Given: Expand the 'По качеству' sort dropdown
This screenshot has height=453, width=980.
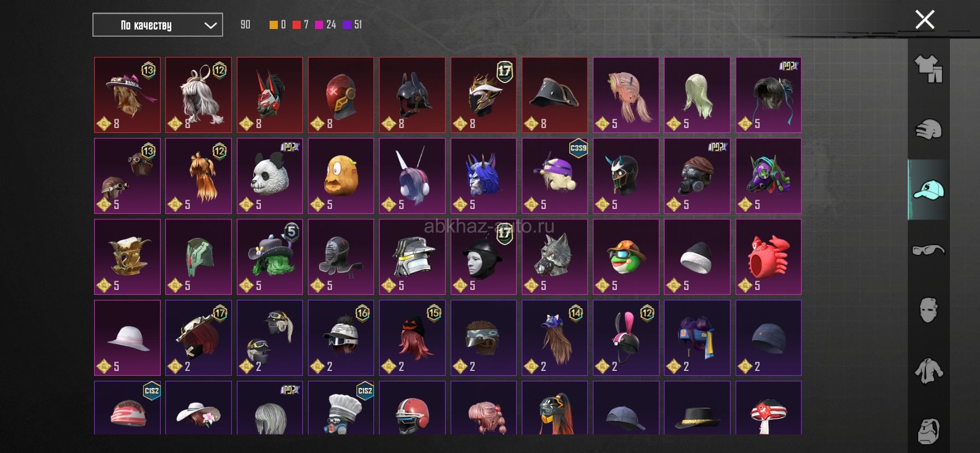Looking at the screenshot, I should click(157, 25).
